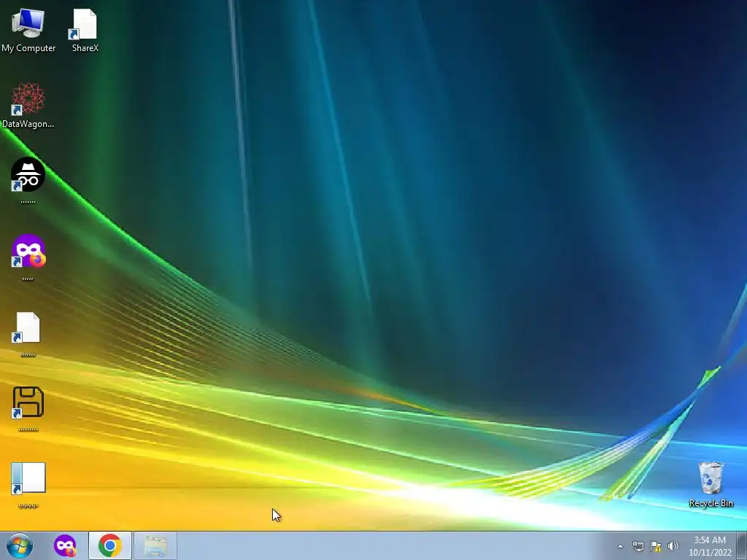Click the ShareX label text

pyautogui.click(x=85, y=48)
